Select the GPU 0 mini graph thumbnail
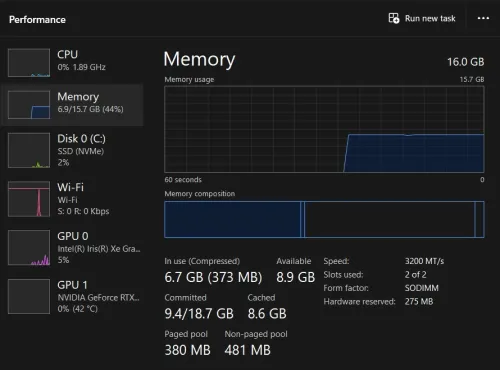 pyautogui.click(x=29, y=248)
